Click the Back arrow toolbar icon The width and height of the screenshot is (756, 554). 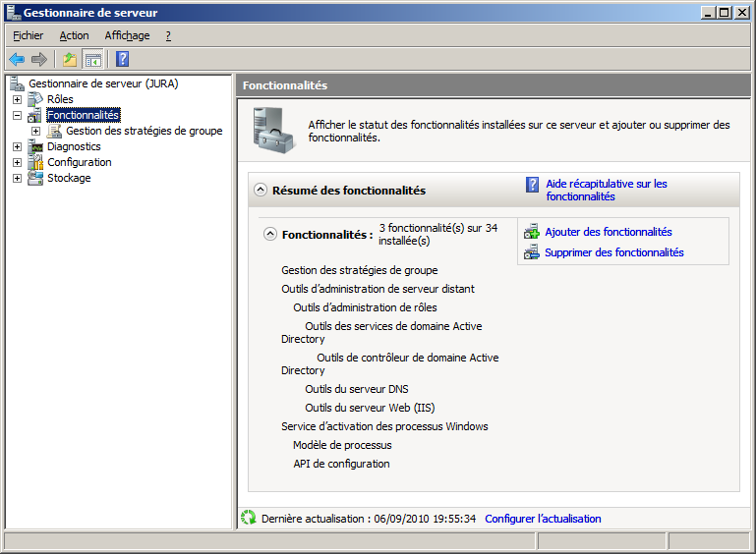[17, 59]
